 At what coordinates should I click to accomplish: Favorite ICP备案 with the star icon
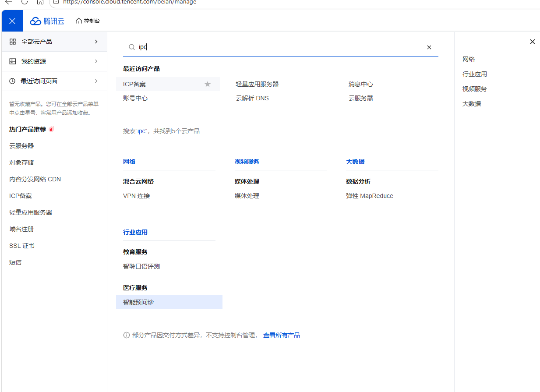(208, 84)
